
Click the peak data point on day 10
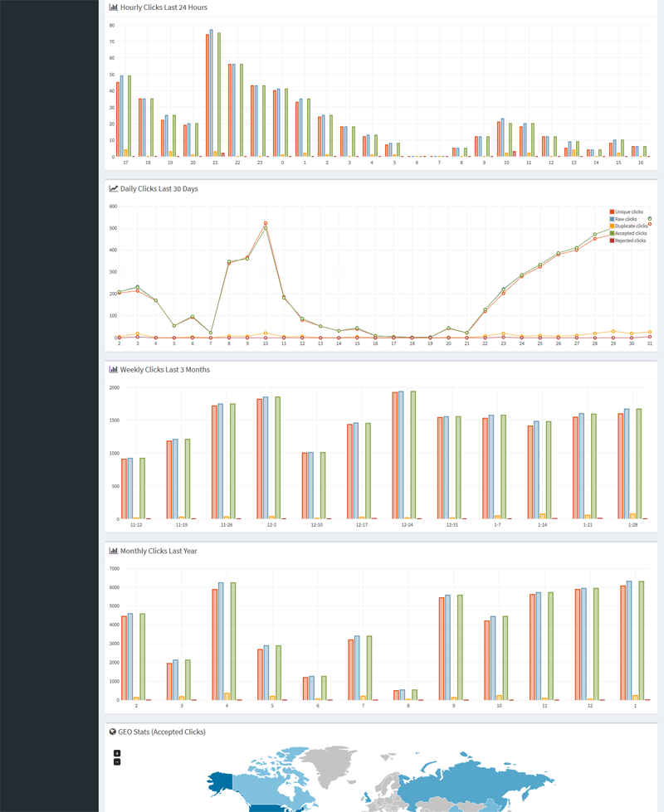pyautogui.click(x=266, y=223)
